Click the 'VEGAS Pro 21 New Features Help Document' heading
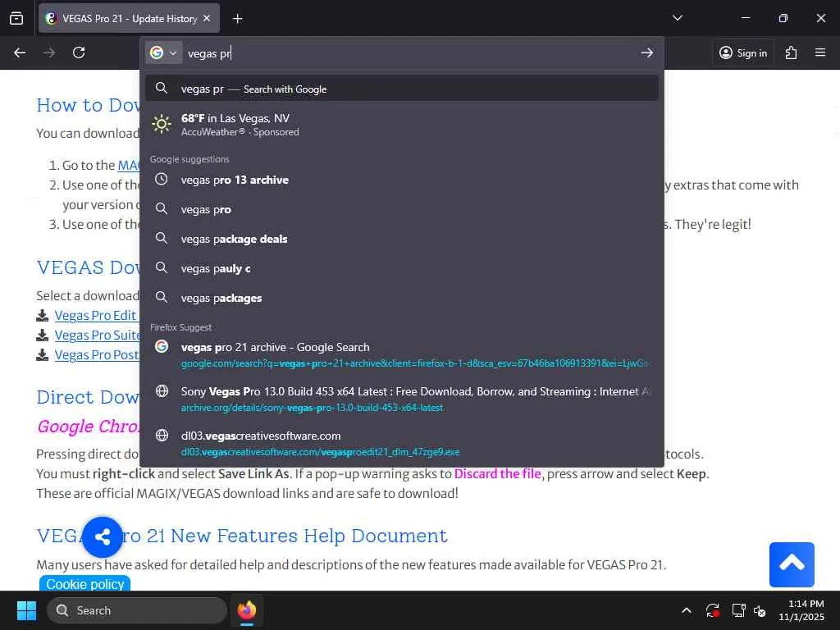Viewport: 840px width, 630px height. click(x=242, y=536)
